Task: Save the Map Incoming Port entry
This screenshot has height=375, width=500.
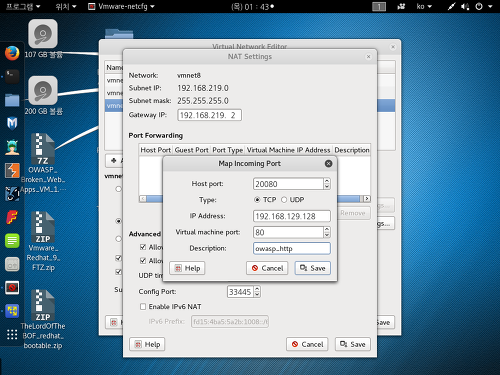Action: (x=313, y=268)
